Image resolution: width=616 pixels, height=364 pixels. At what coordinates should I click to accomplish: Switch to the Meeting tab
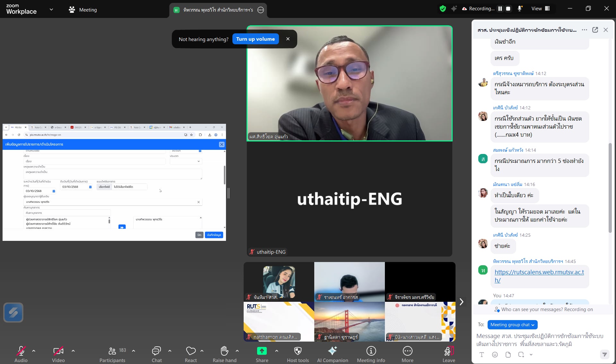[x=83, y=10]
